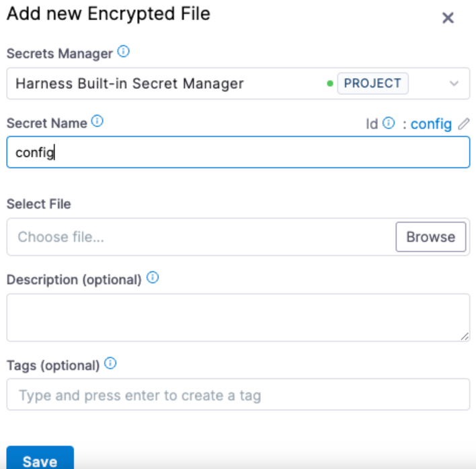Close the Add new Encrypted File dialog
Viewport: 476px width, 469px height.
448,18
